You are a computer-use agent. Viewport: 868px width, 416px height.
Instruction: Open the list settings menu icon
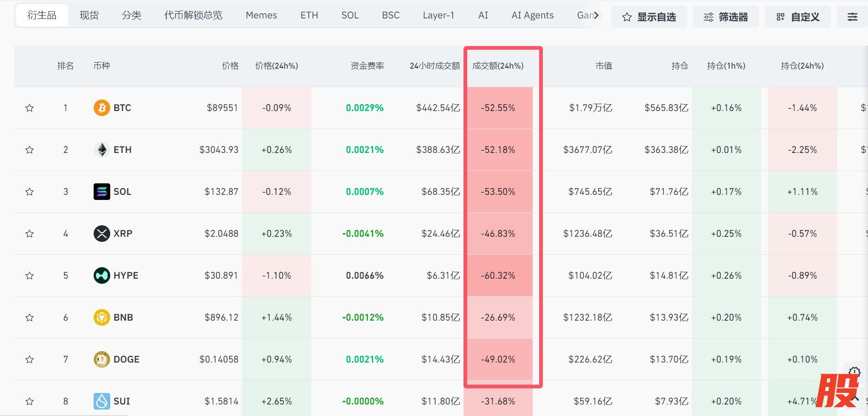pyautogui.click(x=852, y=17)
